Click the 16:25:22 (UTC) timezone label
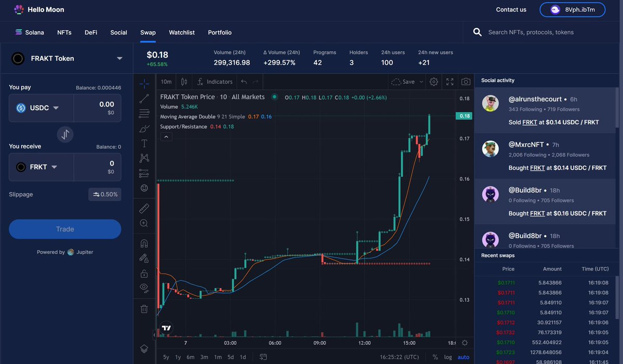This screenshot has height=364, width=623. (x=399, y=357)
